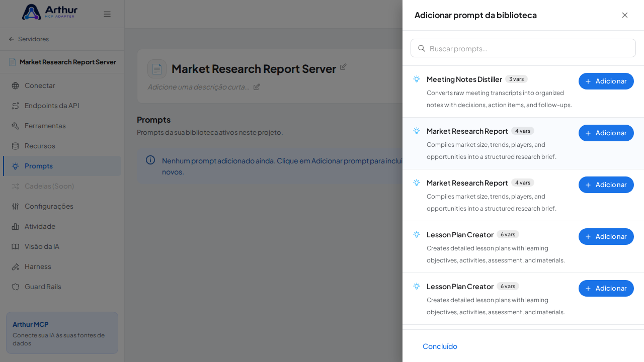
Task: Open Configurações via its sliders icon
Action: pos(15,206)
